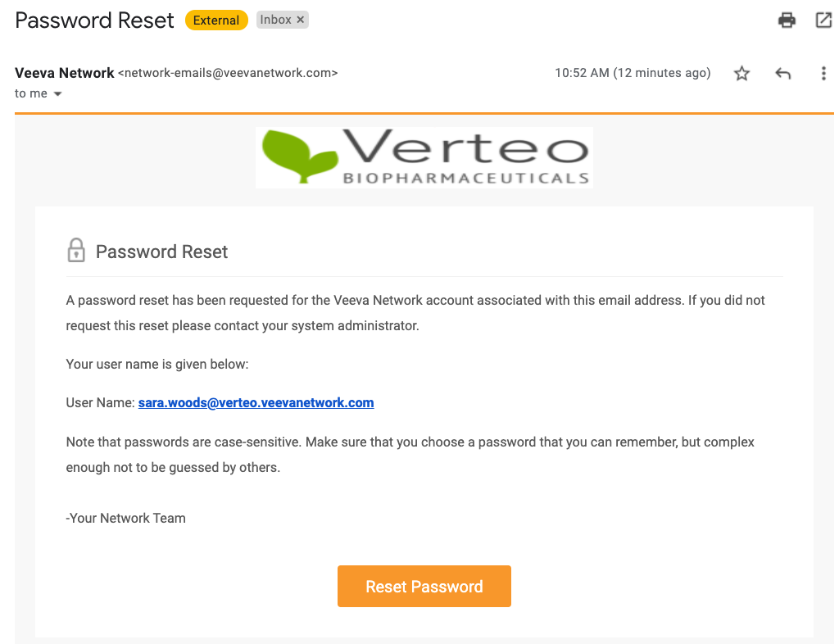Expand recipient details arrow next to 'to me'
839x644 pixels.
(57, 94)
